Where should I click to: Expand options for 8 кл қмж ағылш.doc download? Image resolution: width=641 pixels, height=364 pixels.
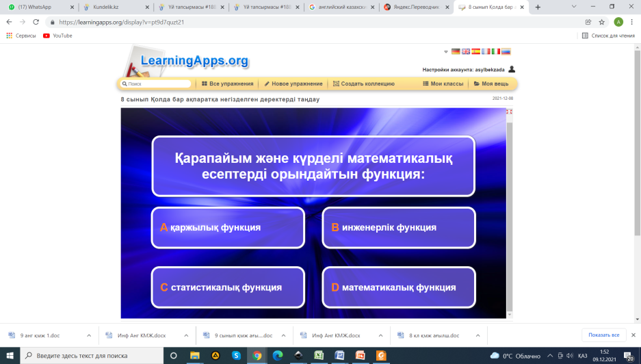478,335
